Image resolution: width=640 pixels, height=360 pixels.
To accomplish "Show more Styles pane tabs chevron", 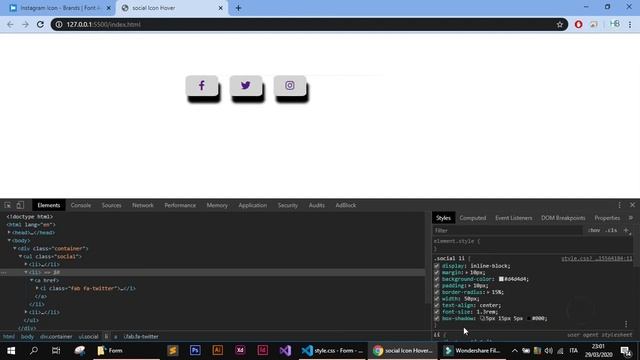I will pyautogui.click(x=631, y=218).
